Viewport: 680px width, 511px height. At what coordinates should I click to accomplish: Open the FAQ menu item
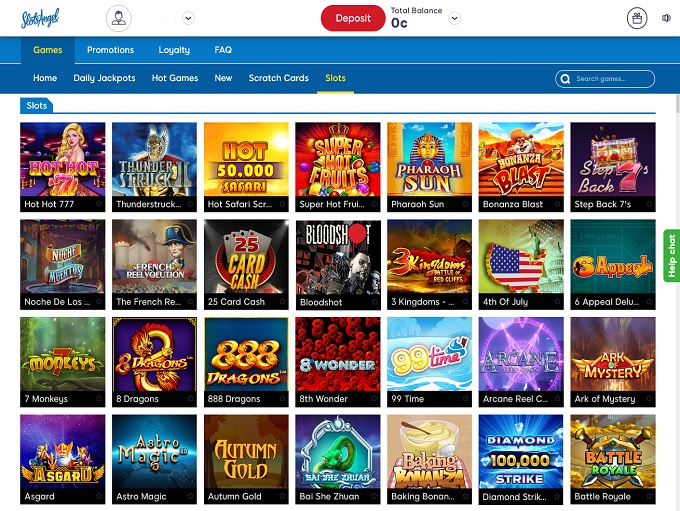[x=223, y=50]
